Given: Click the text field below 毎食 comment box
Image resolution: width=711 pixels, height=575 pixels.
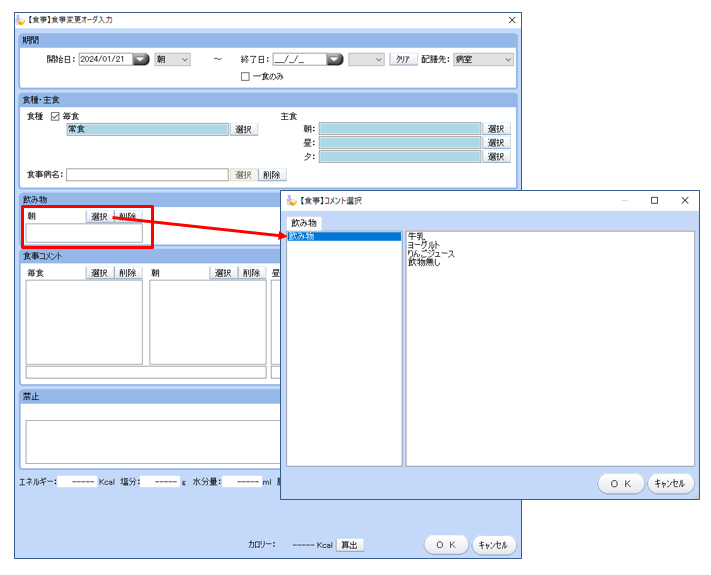Looking at the screenshot, I should (146, 372).
